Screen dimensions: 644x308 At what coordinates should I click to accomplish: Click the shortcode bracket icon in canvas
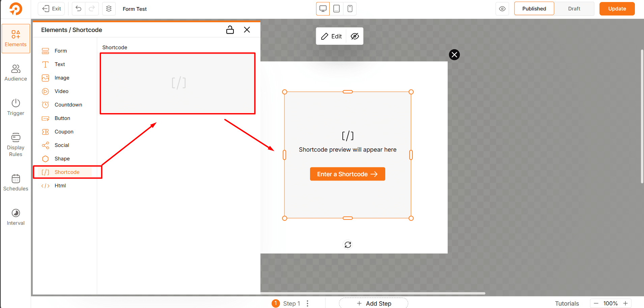point(348,136)
